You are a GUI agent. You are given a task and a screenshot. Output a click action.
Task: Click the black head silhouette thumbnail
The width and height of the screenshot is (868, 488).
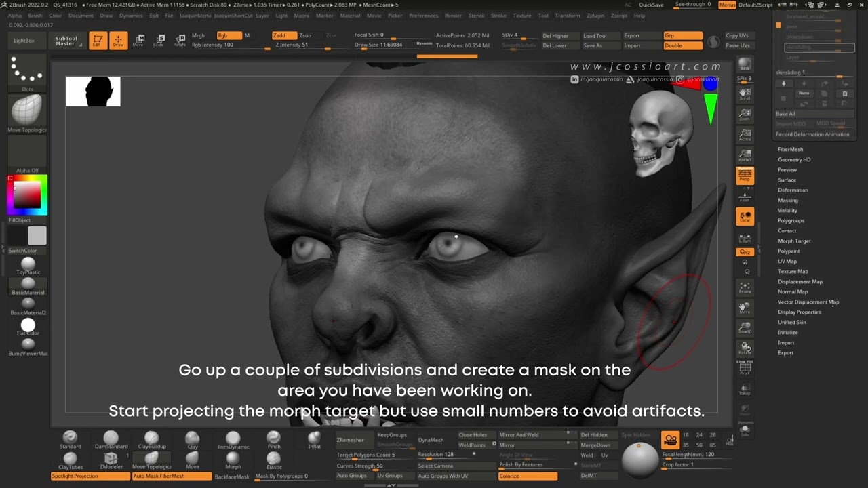(93, 91)
